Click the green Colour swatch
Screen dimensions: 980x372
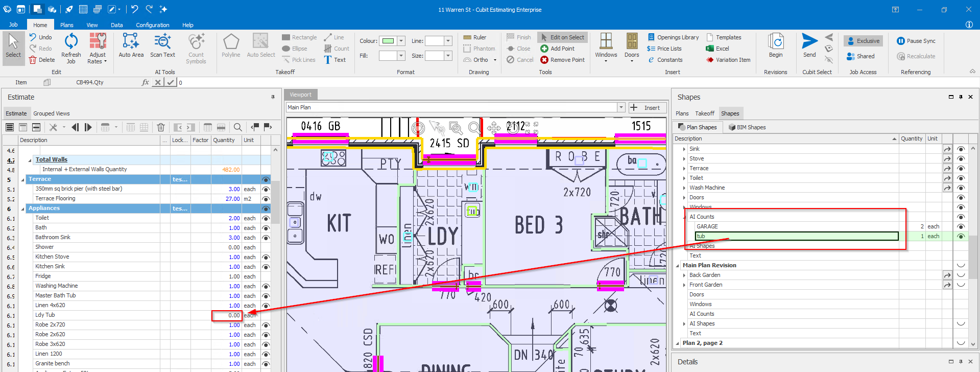pyautogui.click(x=388, y=41)
